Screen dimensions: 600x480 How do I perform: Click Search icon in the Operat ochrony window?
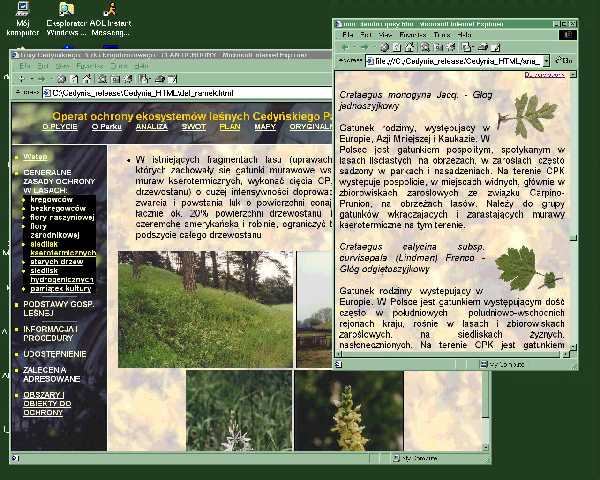[102, 79]
